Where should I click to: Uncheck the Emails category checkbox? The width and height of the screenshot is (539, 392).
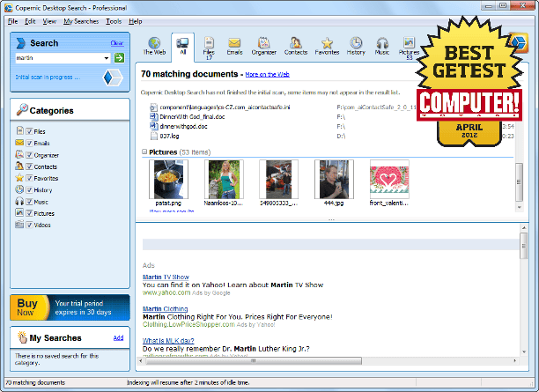pyautogui.click(x=30, y=143)
